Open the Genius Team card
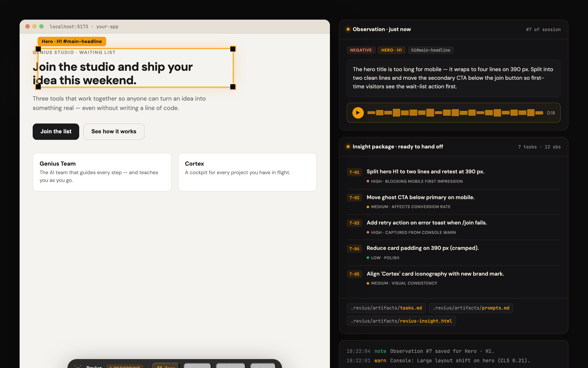588x368 pixels. coord(102,172)
